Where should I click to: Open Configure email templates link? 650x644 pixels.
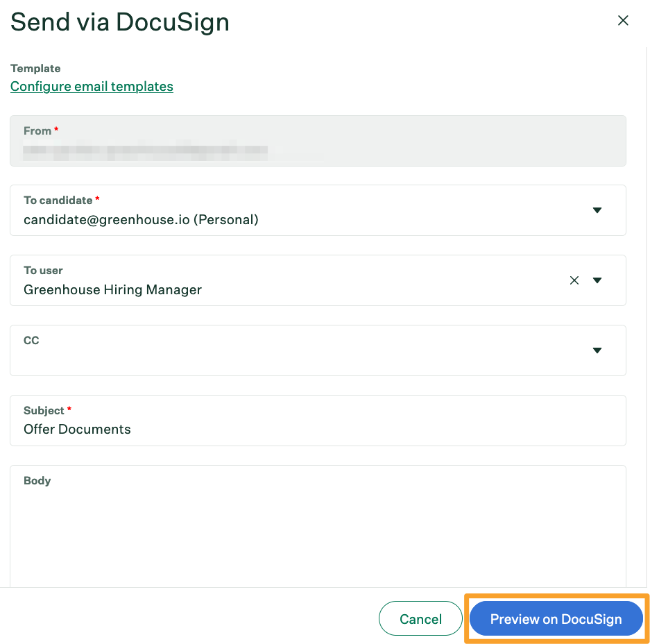(92, 86)
